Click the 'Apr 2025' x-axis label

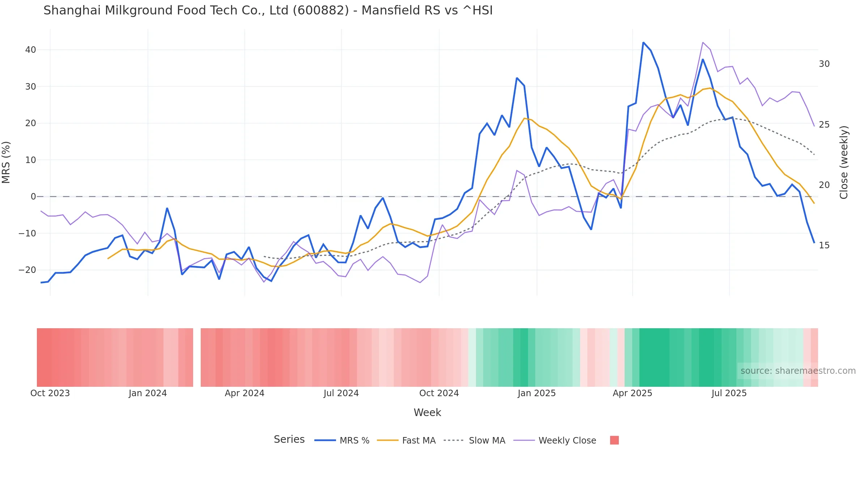tap(632, 393)
